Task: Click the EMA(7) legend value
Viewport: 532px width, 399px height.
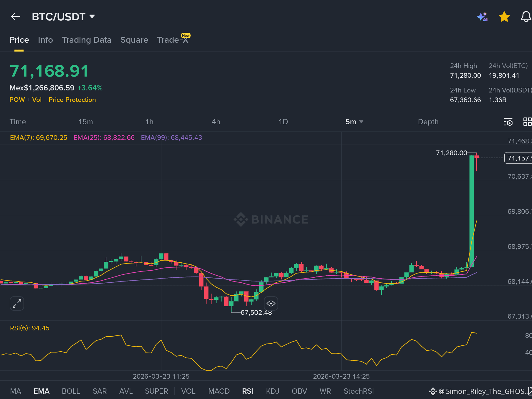Action: (x=39, y=138)
